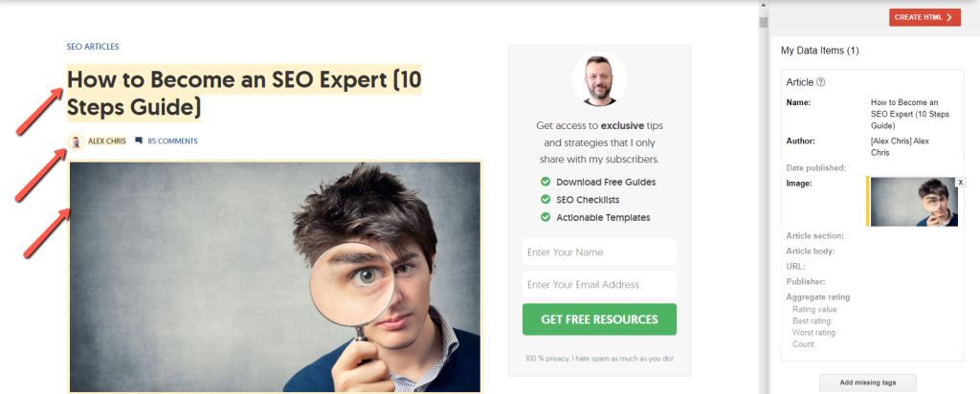Click the Enter Your Name field
This screenshot has height=394, width=980.
click(x=599, y=252)
